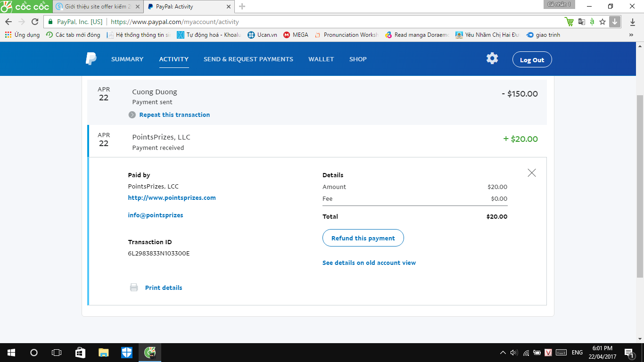Click the green secure padlock icon
The height and width of the screenshot is (362, 644).
51,22
